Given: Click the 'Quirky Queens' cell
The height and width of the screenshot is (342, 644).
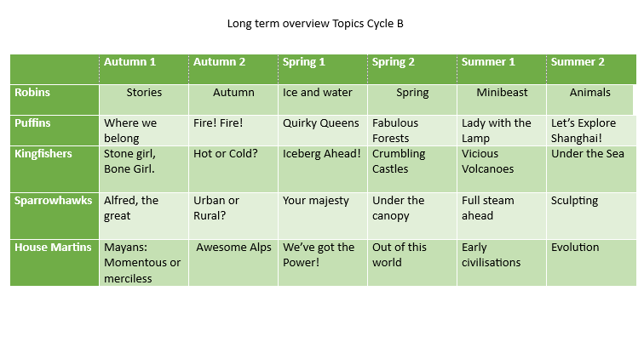Looking at the screenshot, I should tap(320, 123).
